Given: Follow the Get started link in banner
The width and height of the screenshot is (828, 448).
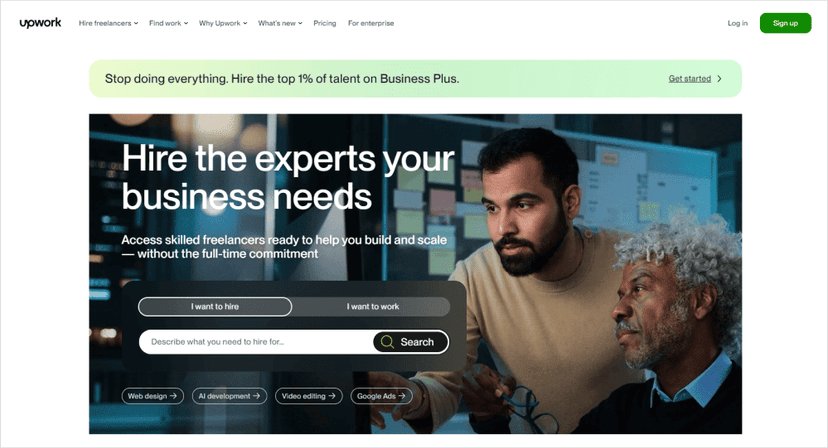Looking at the screenshot, I should [690, 79].
